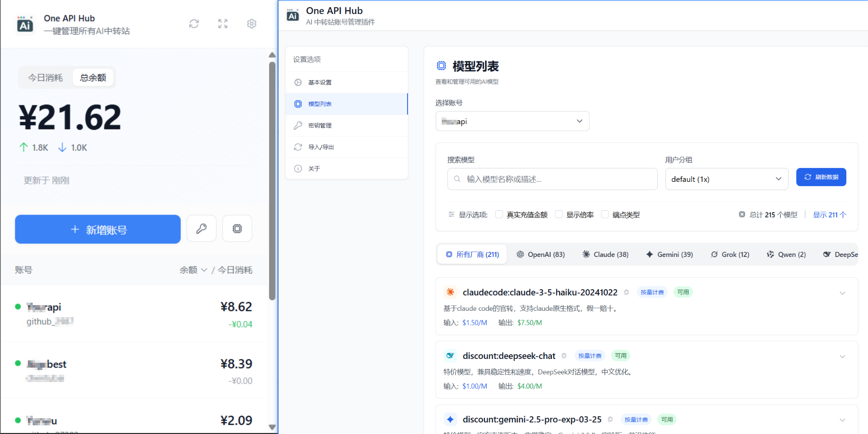Expand the discount:gemini-2.5-pro model card
The height and width of the screenshot is (434, 868).
[x=842, y=420]
